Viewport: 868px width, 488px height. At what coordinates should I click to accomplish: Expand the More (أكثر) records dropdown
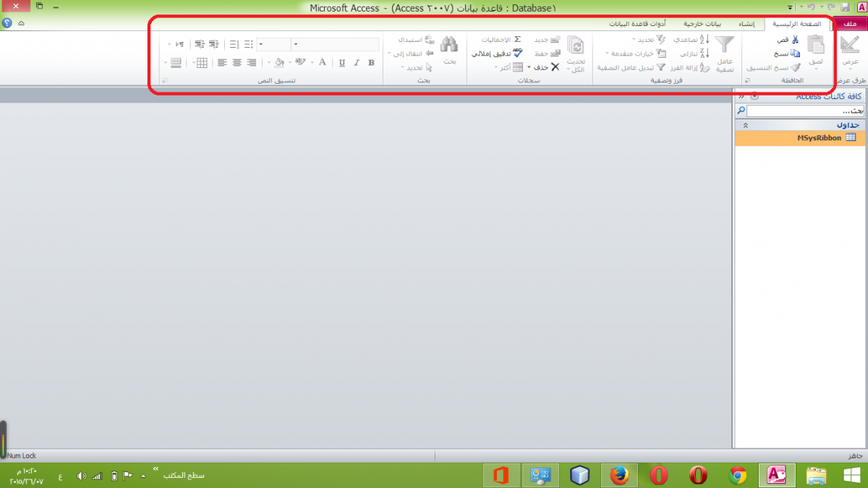[497, 67]
